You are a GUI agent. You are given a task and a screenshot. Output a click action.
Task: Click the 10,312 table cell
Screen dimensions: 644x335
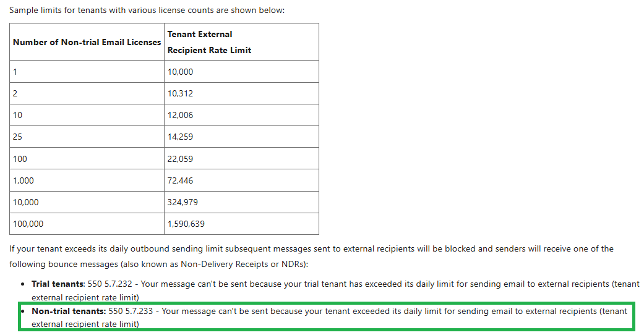[241, 93]
